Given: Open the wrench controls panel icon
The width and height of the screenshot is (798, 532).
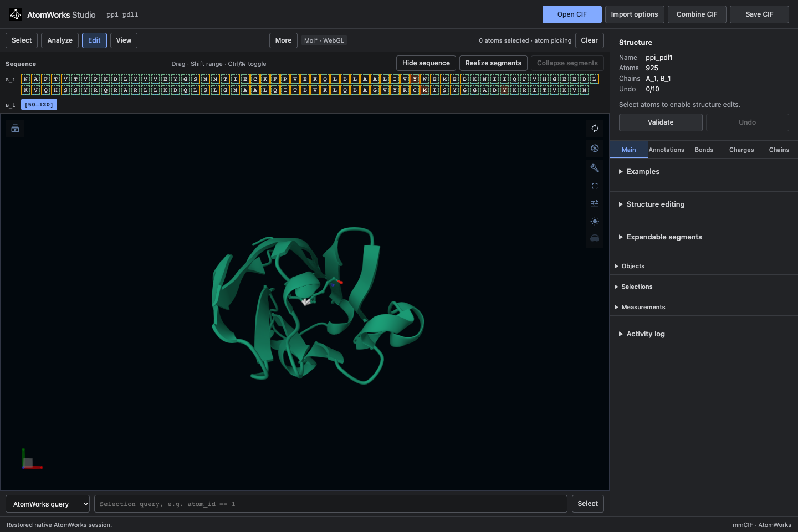Looking at the screenshot, I should point(595,168).
